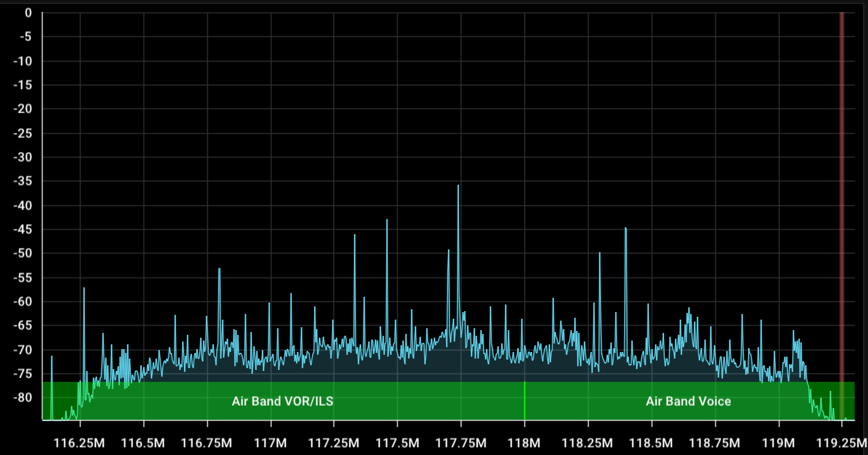Viewport: 868px width, 455px height.
Task: Click the -80 dB level axis label
Action: click(x=23, y=398)
